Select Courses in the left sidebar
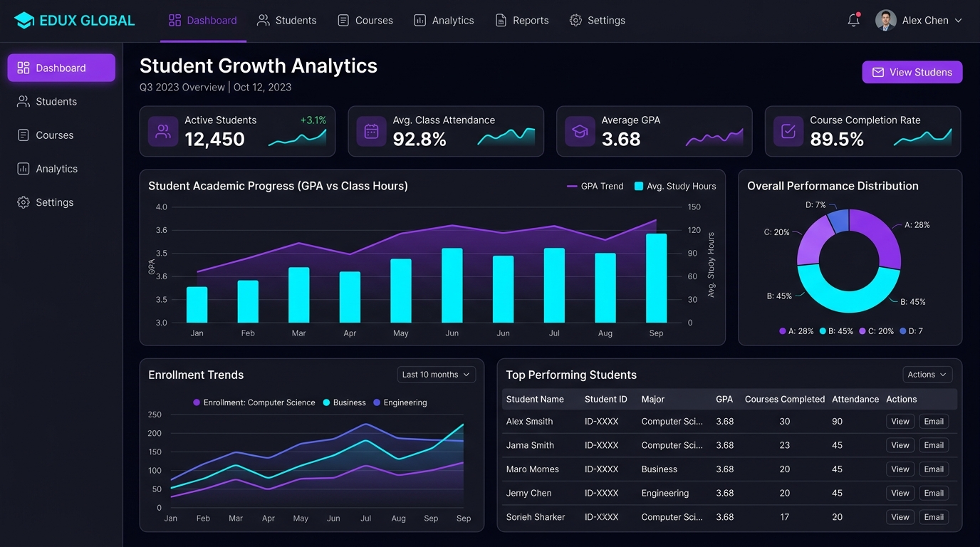Screen dimensions: 980x547 [x=61, y=135]
